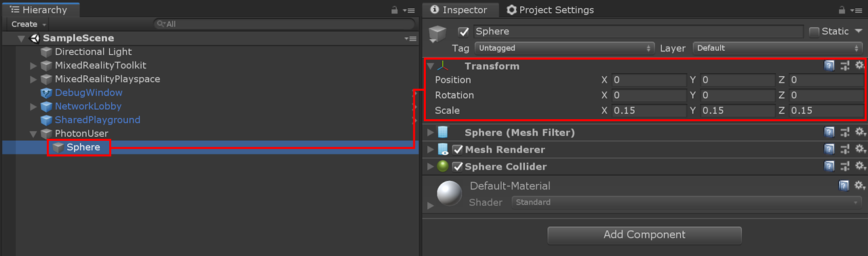Screen dimensions: 868x256
Task: Disable the Mesh Renderer checkbox
Action: tap(458, 150)
